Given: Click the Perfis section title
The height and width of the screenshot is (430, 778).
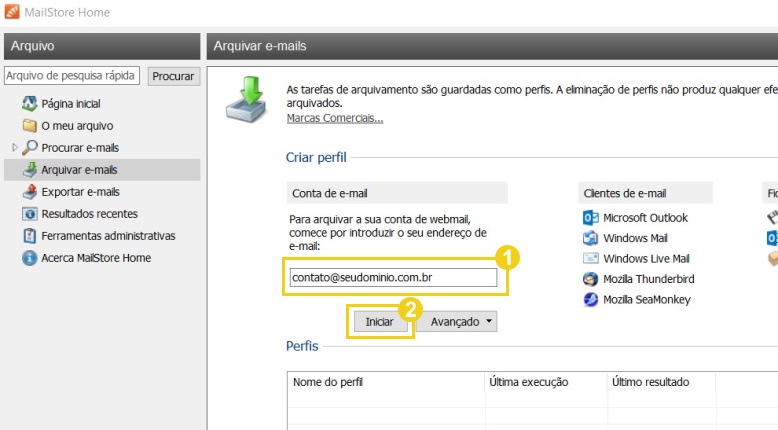Looking at the screenshot, I should (302, 346).
